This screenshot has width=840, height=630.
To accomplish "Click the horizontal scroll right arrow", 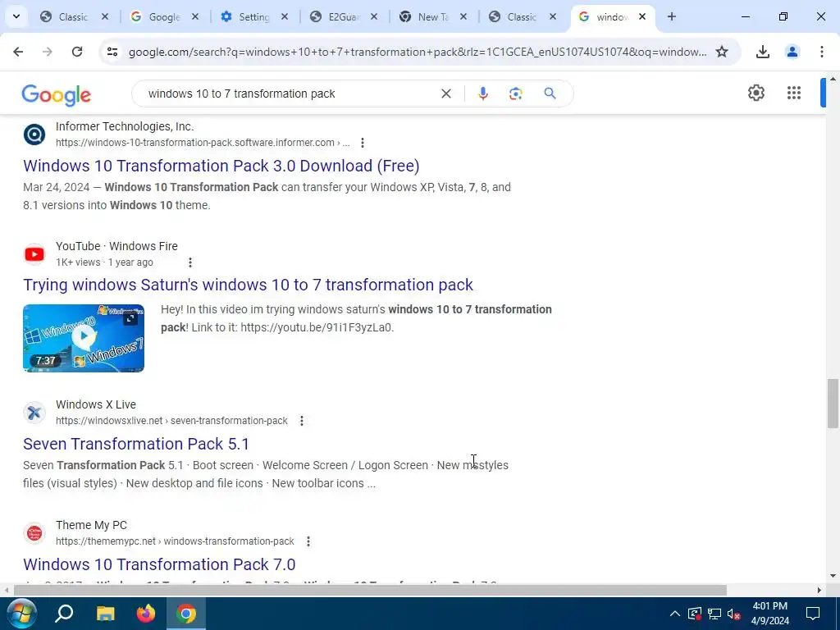I will (x=819, y=591).
